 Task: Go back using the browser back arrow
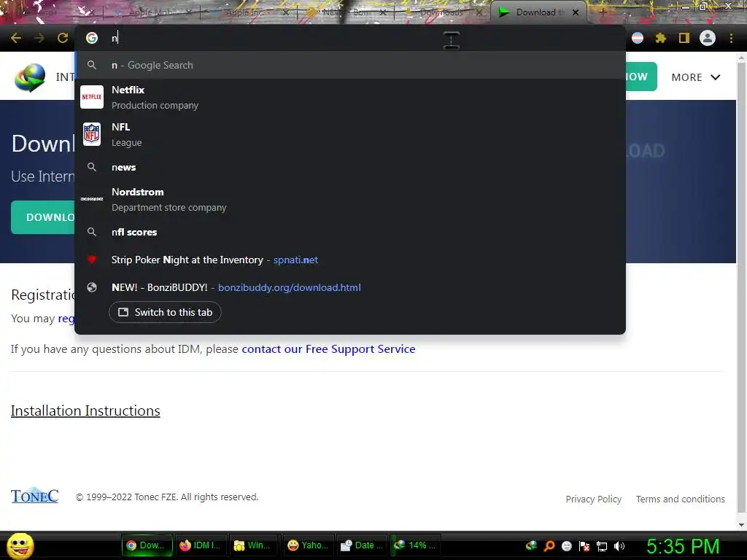(x=16, y=38)
